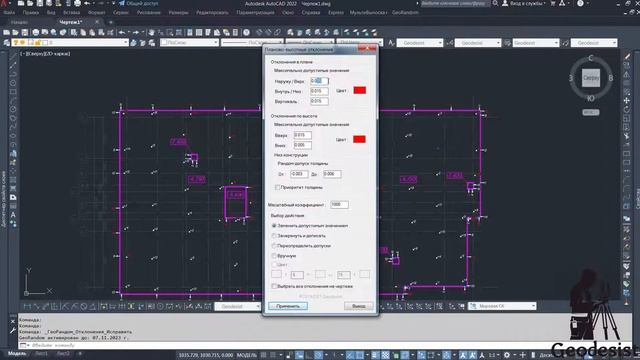Click the share button in the title bar
Viewport: 640px width, 360px height.
click(139, 3)
